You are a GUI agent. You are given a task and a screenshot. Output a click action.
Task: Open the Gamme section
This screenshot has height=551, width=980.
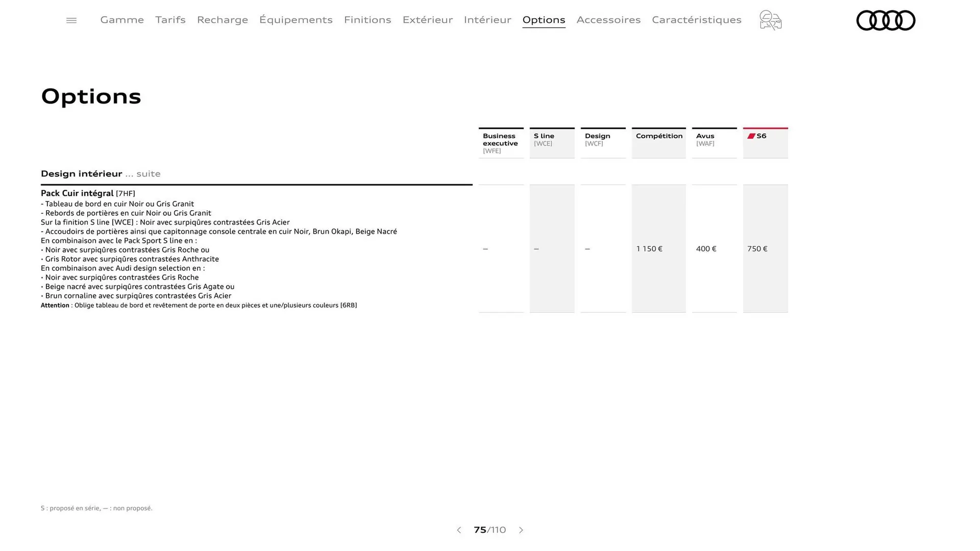(121, 20)
